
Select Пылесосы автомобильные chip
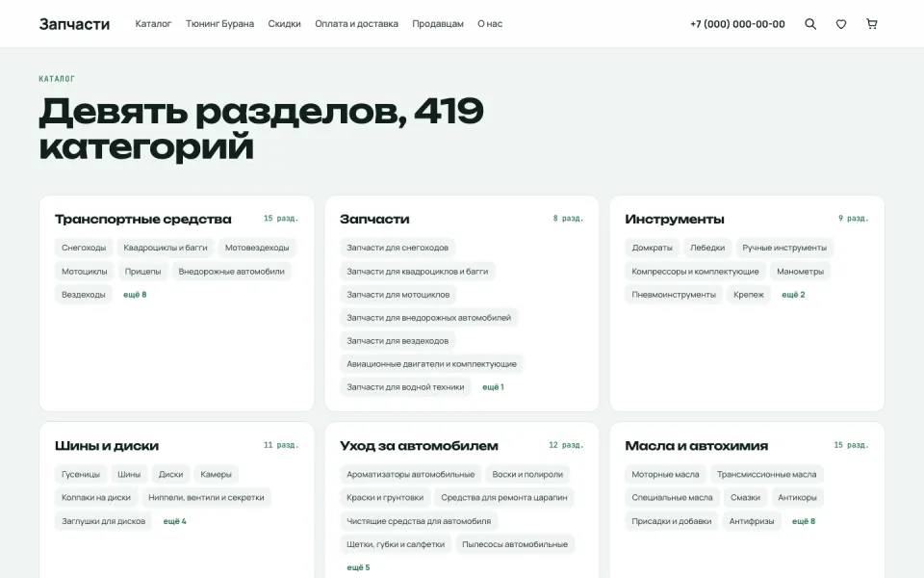tap(515, 543)
